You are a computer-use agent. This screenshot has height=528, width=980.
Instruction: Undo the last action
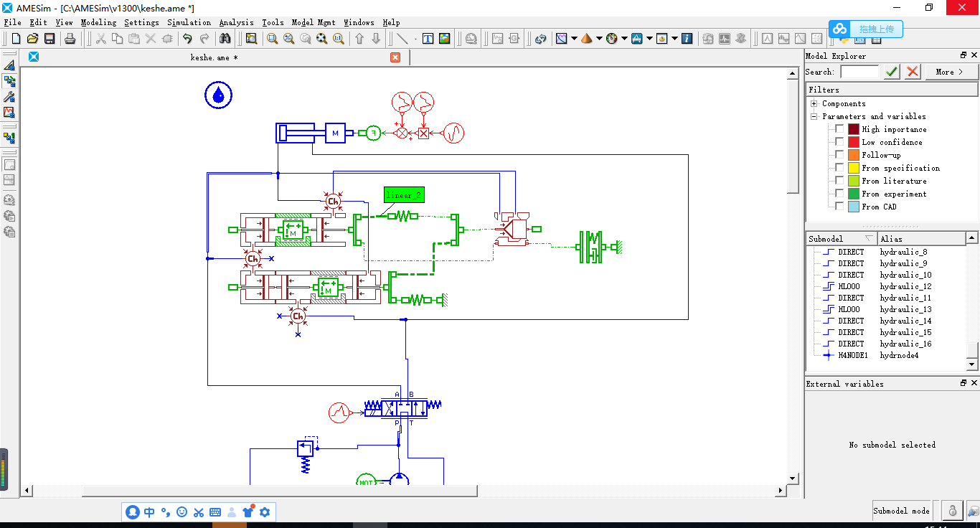[187, 39]
